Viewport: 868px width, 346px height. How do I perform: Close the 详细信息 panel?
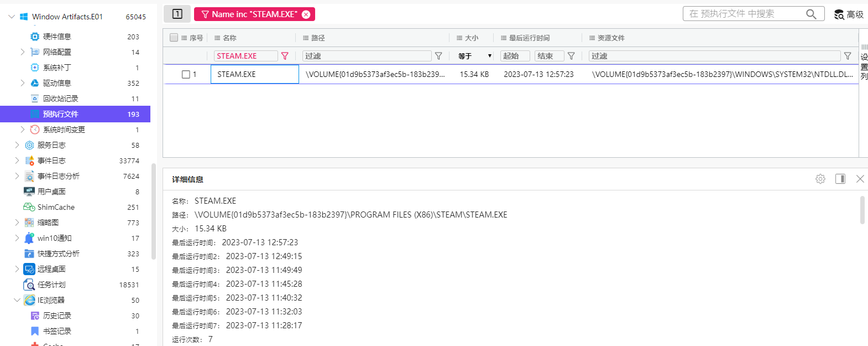(x=860, y=179)
